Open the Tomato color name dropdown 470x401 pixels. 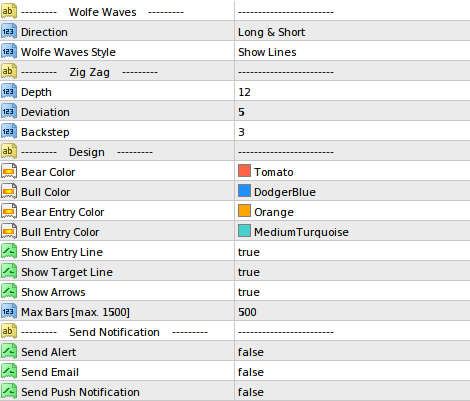[x=274, y=172]
